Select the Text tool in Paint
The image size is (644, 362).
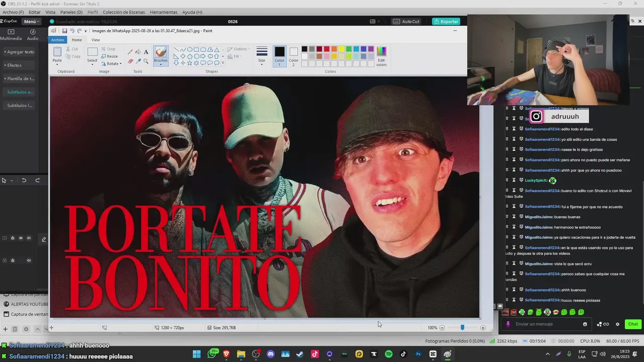click(x=146, y=52)
